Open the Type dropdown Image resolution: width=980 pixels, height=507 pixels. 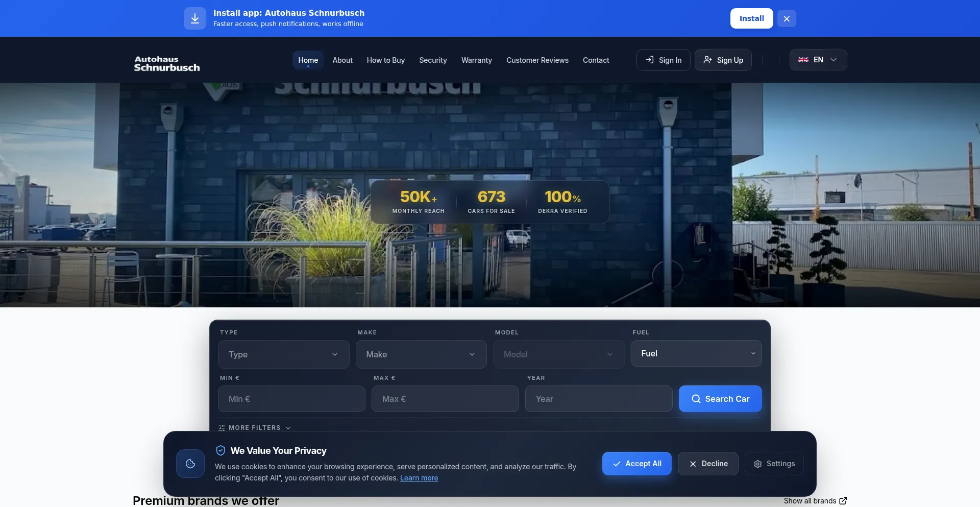coord(284,354)
